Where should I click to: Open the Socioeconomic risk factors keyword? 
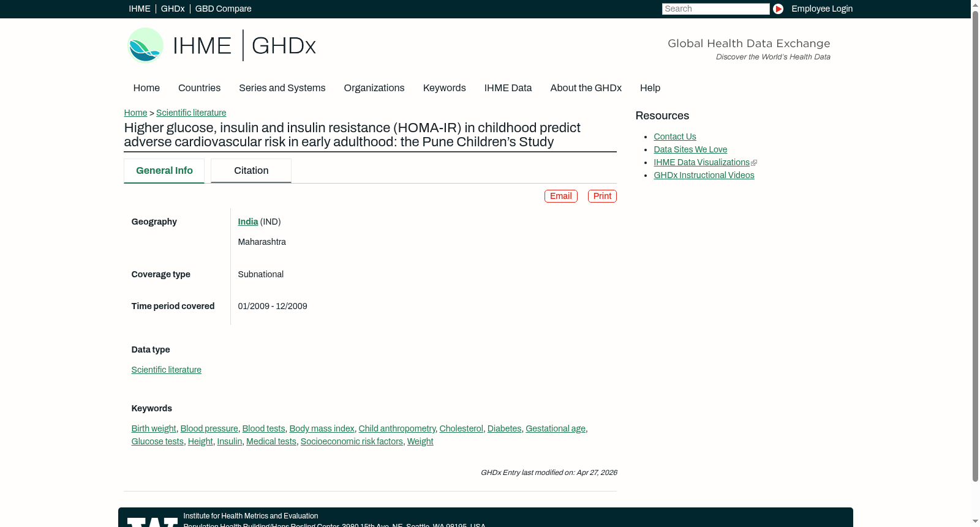(352, 441)
